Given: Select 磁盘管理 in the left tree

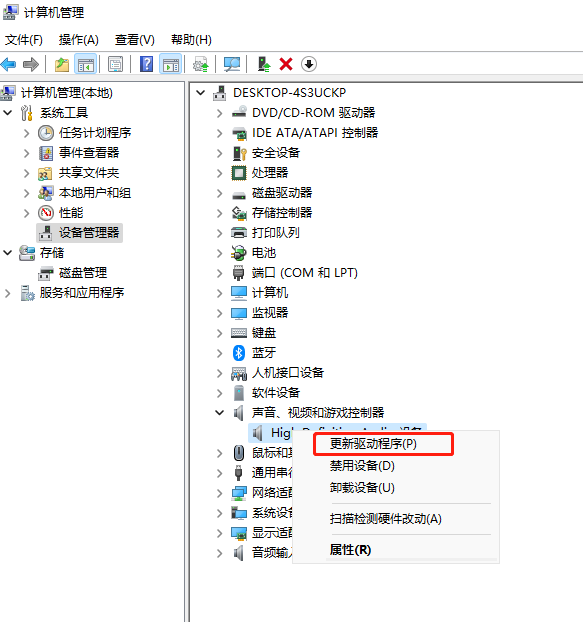Looking at the screenshot, I should 83,273.
